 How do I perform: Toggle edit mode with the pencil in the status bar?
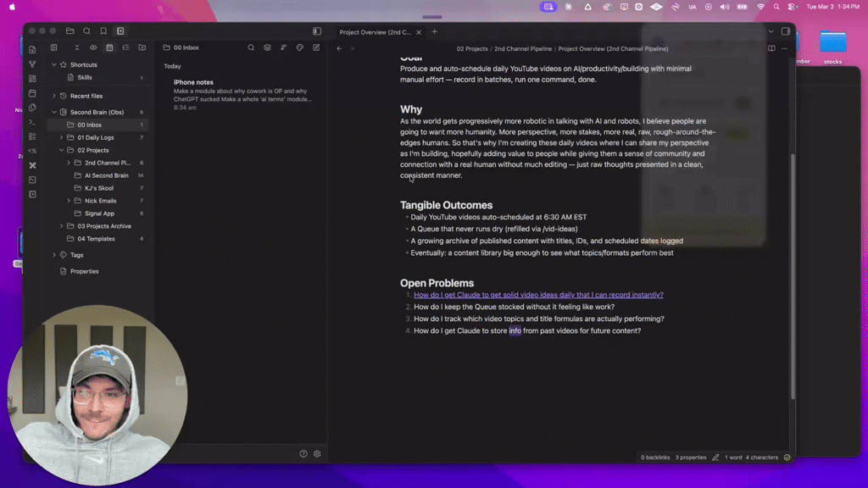click(715, 457)
